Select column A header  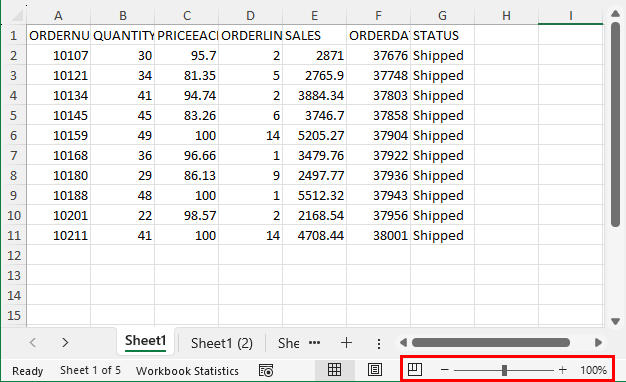(x=58, y=16)
